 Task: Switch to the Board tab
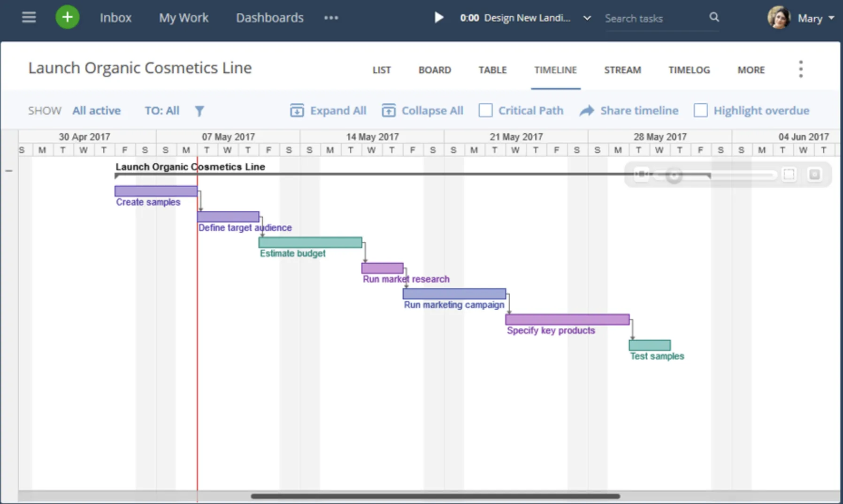435,69
